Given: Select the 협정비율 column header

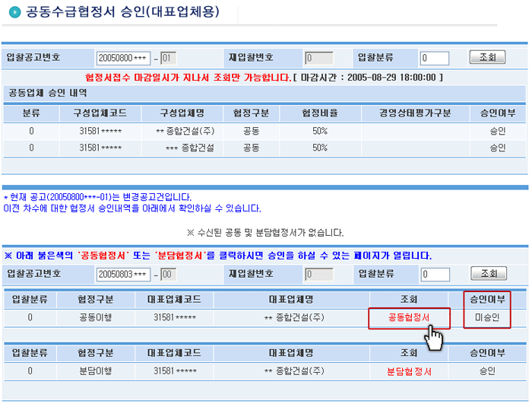Looking at the screenshot, I should tap(319, 113).
